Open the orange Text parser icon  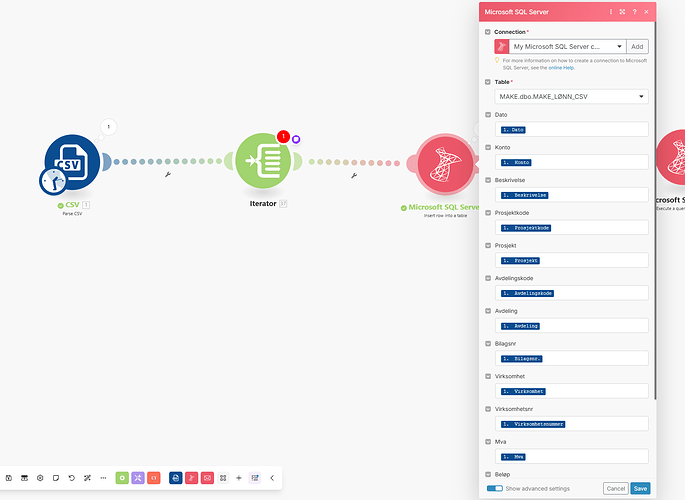(x=154, y=478)
